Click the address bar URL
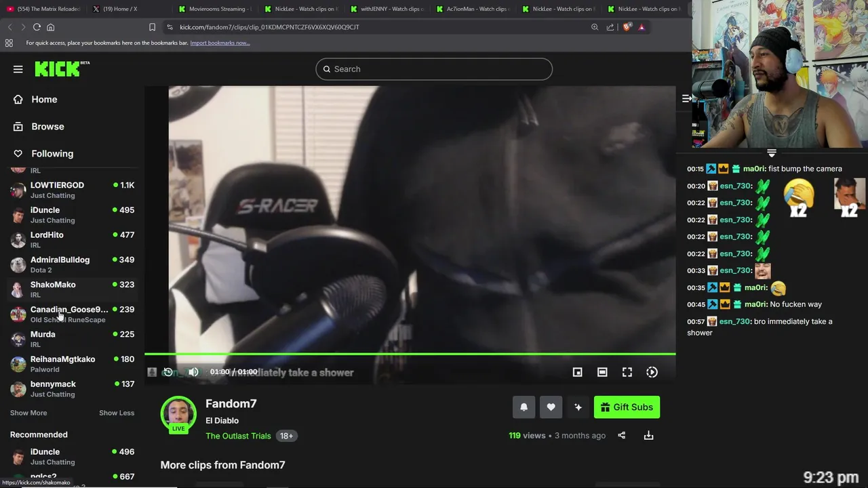The width and height of the screenshot is (868, 488). click(269, 27)
